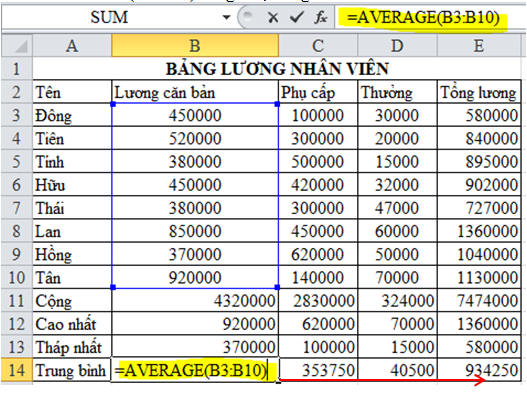527x393 pixels.
Task: Click the average bonus 40500
Action: click(397, 370)
